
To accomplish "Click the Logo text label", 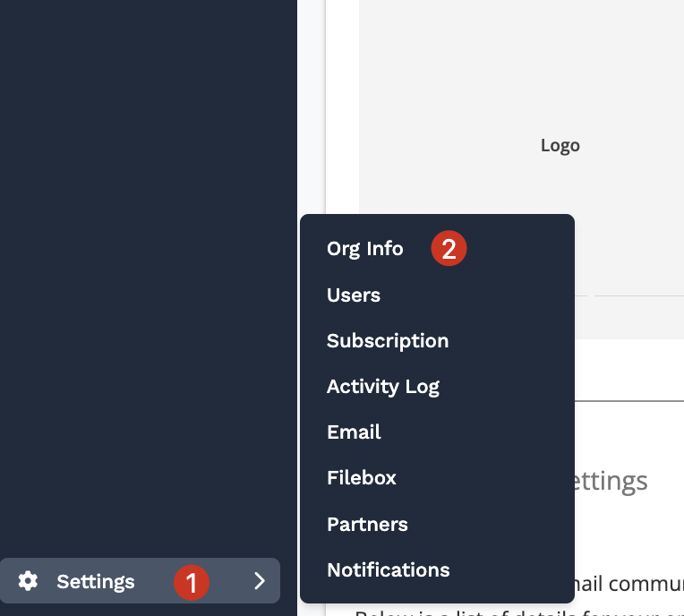I will click(x=560, y=146).
